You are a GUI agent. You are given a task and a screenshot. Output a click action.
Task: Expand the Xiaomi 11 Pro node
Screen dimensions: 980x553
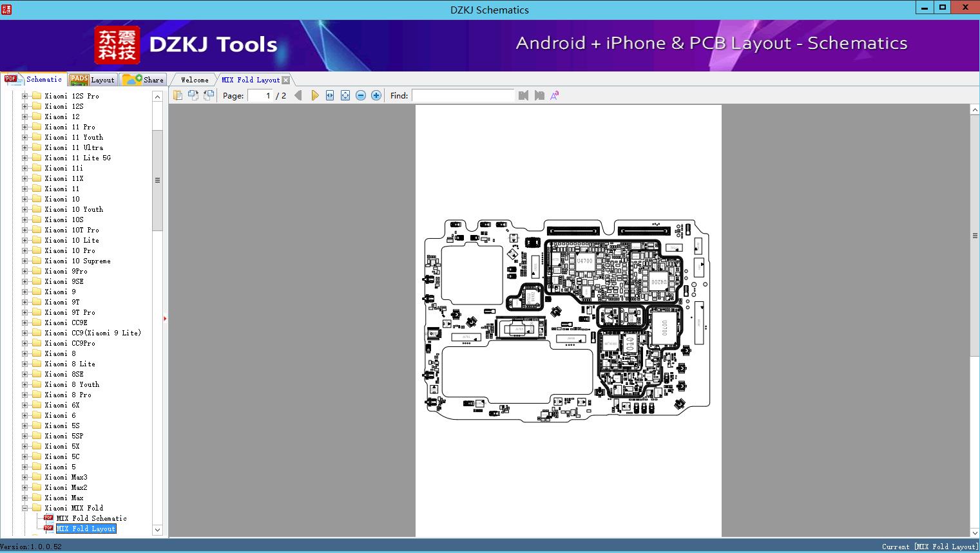click(25, 127)
